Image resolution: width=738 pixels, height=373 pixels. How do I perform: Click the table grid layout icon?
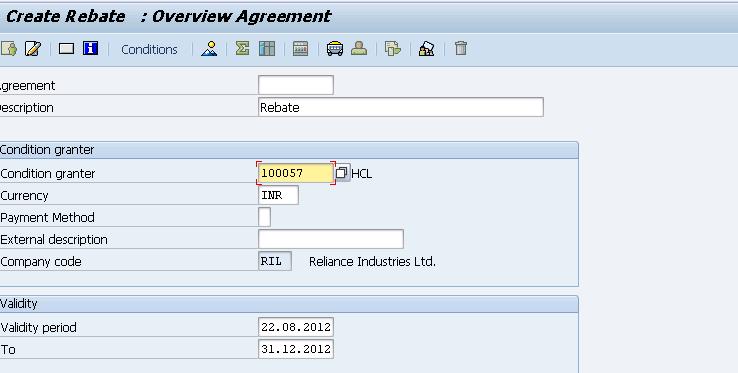click(x=267, y=49)
